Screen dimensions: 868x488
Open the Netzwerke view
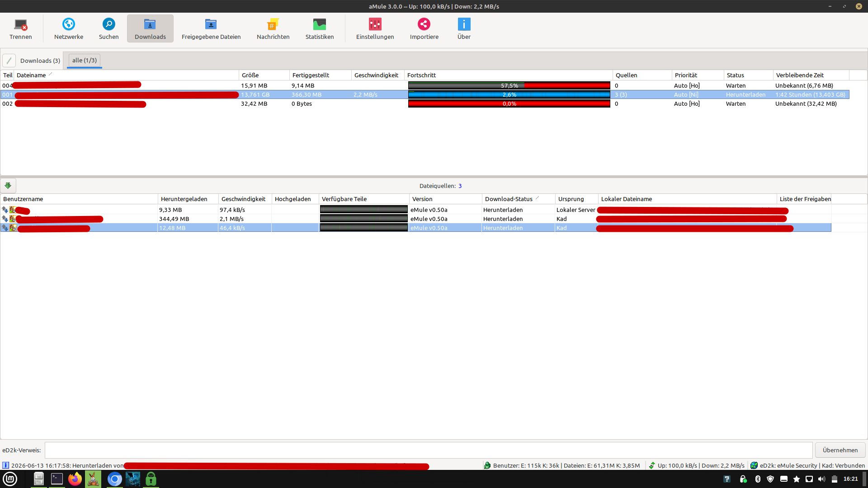click(69, 28)
